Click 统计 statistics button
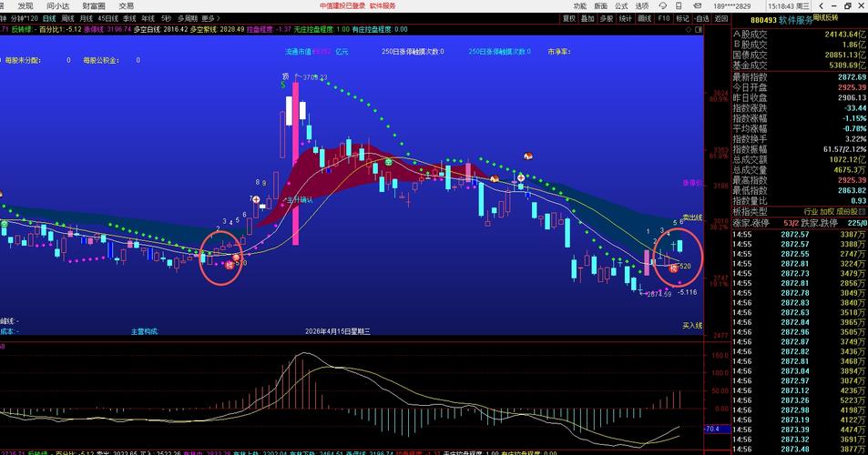 [626, 18]
